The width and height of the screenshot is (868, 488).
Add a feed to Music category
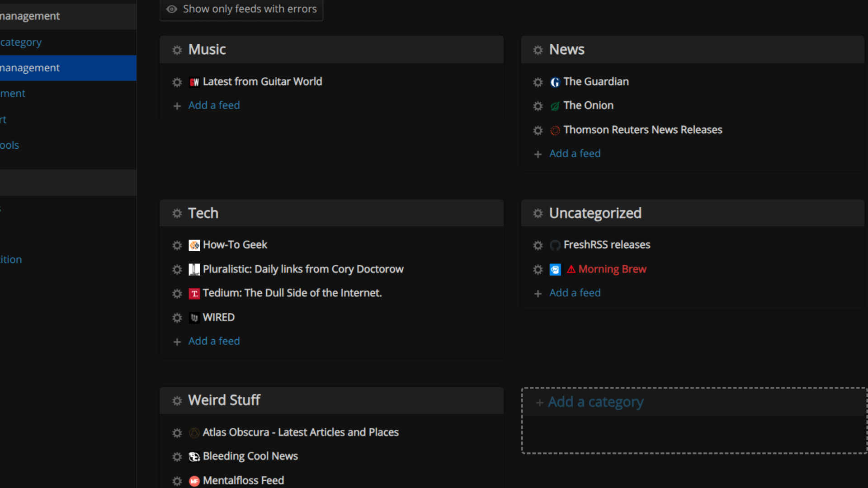point(214,105)
